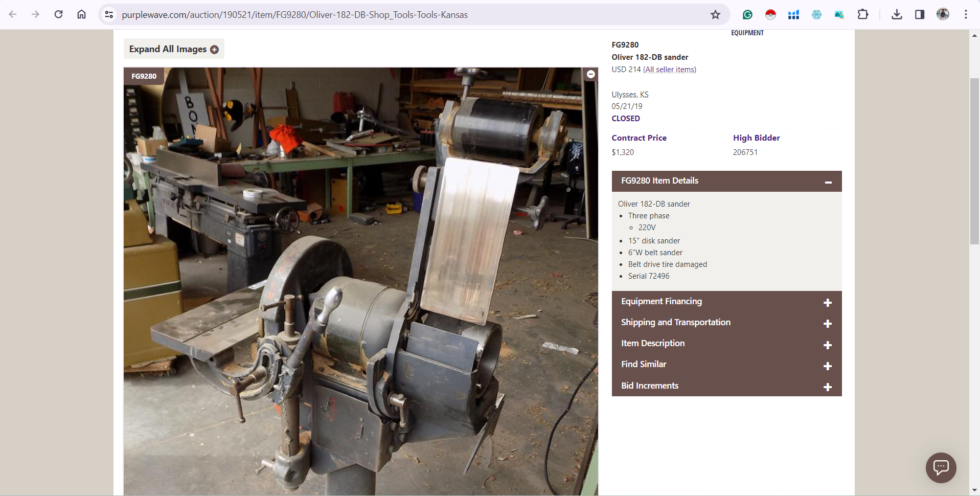This screenshot has height=496, width=980.
Task: Select the CLOSED status text
Action: click(626, 119)
